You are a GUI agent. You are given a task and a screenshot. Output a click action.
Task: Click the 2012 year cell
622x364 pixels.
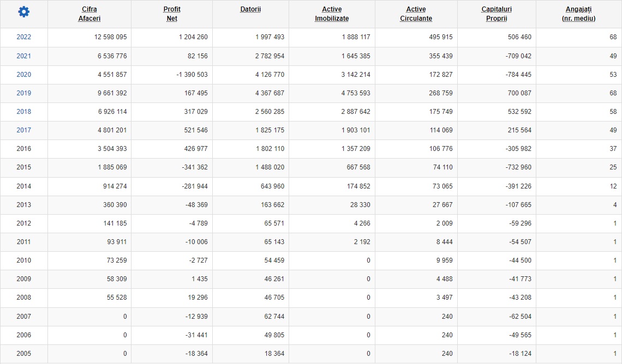[24, 223]
